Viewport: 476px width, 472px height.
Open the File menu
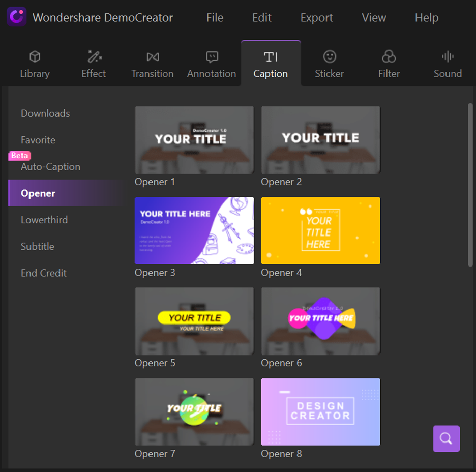215,18
